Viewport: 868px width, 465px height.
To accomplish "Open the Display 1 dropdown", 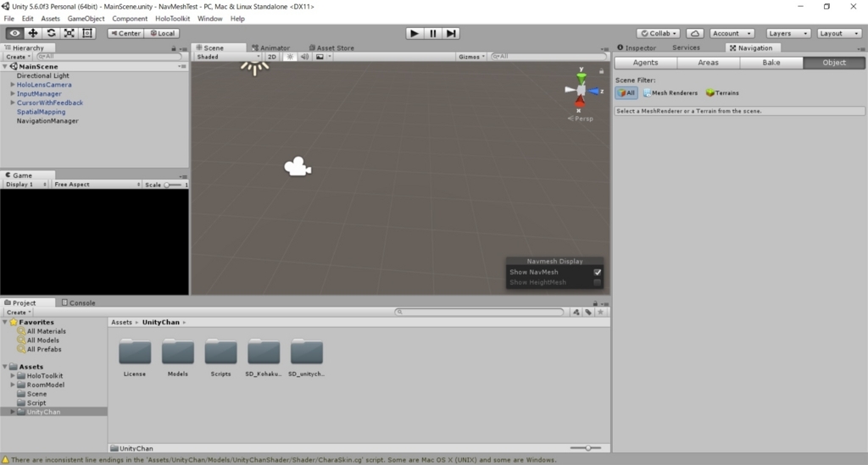I will click(x=25, y=184).
